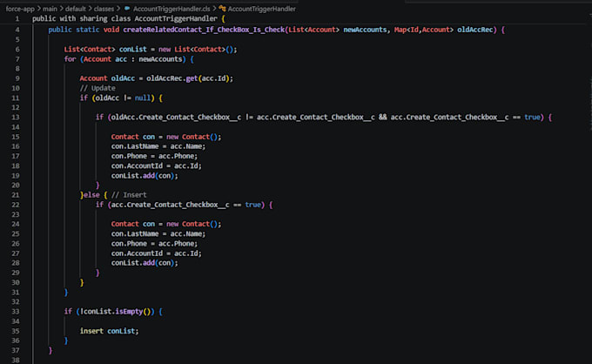This screenshot has width=592, height=364.
Task: Click the '!conList.isEmpty()' check
Action: click(115, 312)
